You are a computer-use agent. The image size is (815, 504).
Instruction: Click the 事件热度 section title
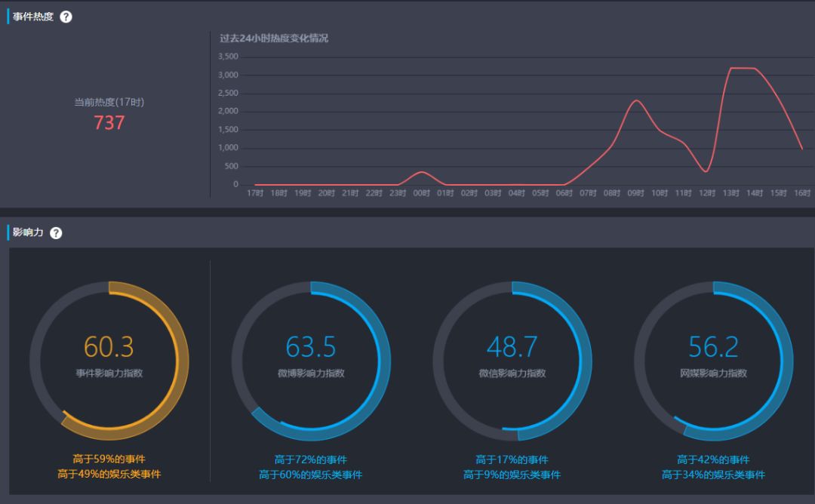[x=32, y=17]
